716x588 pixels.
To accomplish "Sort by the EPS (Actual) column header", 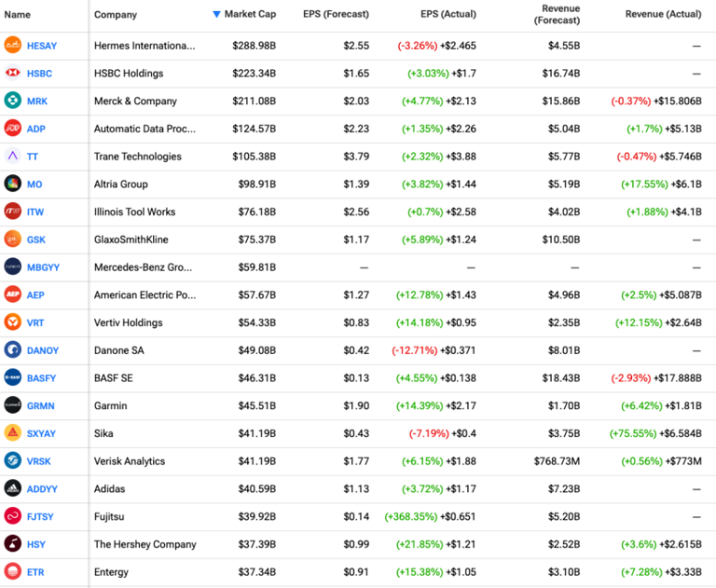I will click(x=448, y=14).
